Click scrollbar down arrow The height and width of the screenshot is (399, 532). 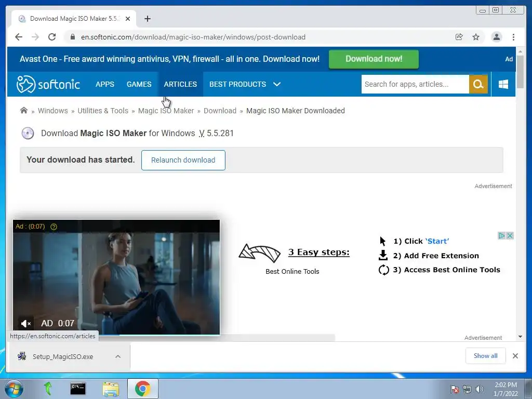pyautogui.click(x=520, y=337)
